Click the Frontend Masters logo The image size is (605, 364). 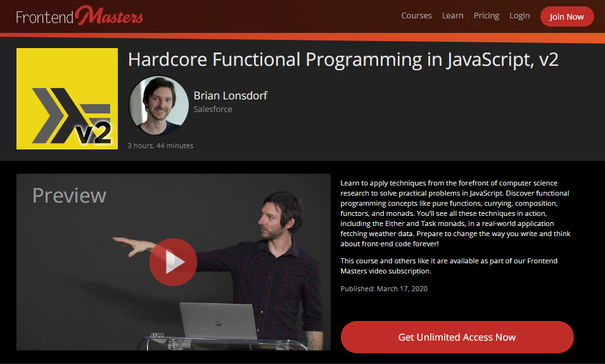tap(79, 16)
